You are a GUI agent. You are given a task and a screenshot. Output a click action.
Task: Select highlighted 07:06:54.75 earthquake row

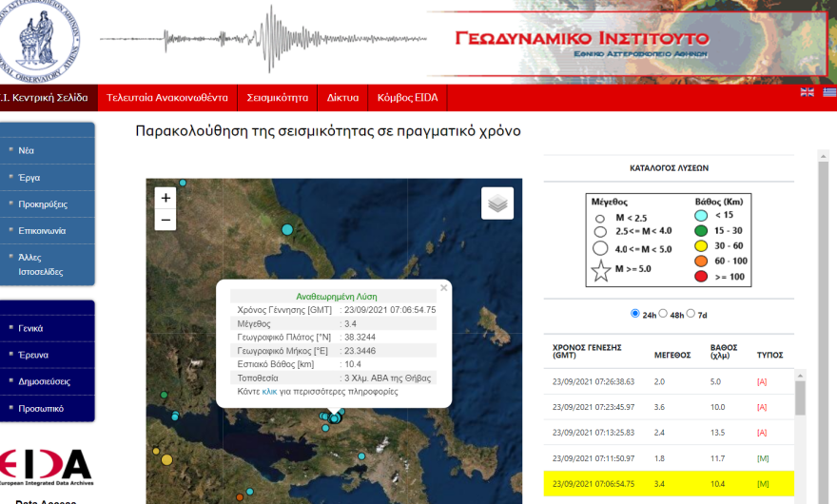[669, 484]
